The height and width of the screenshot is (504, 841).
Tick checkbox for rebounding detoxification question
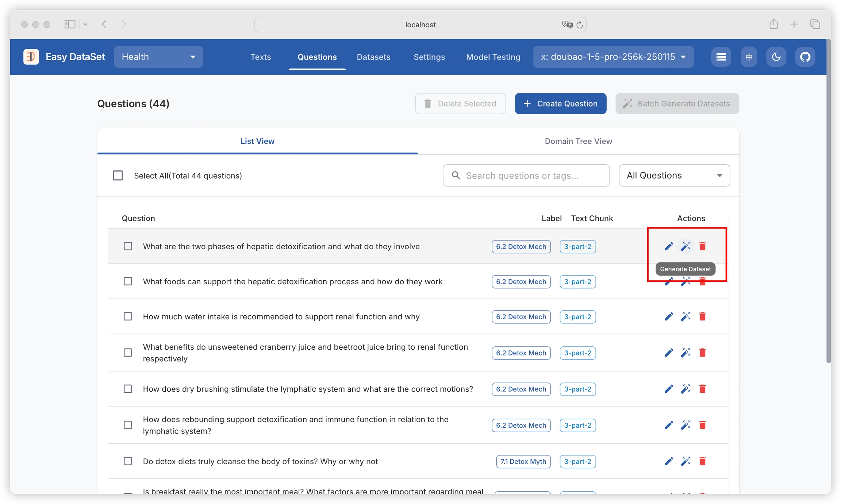[x=128, y=425]
